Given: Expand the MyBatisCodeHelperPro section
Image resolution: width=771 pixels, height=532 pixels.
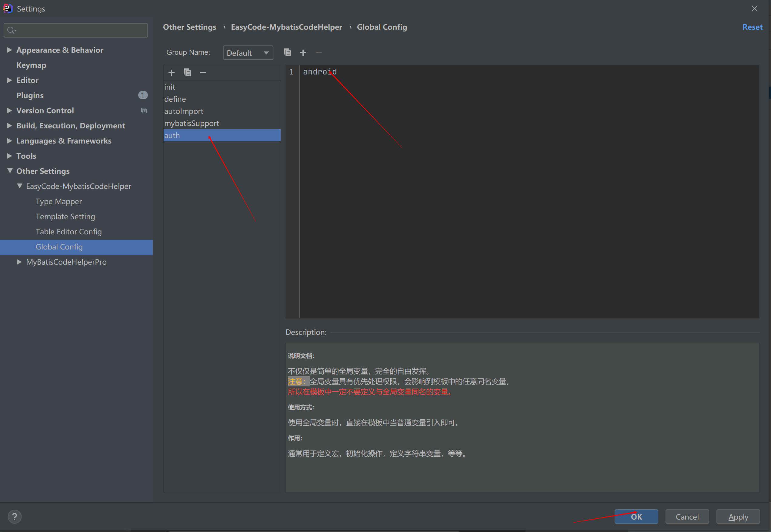Looking at the screenshot, I should click(19, 262).
